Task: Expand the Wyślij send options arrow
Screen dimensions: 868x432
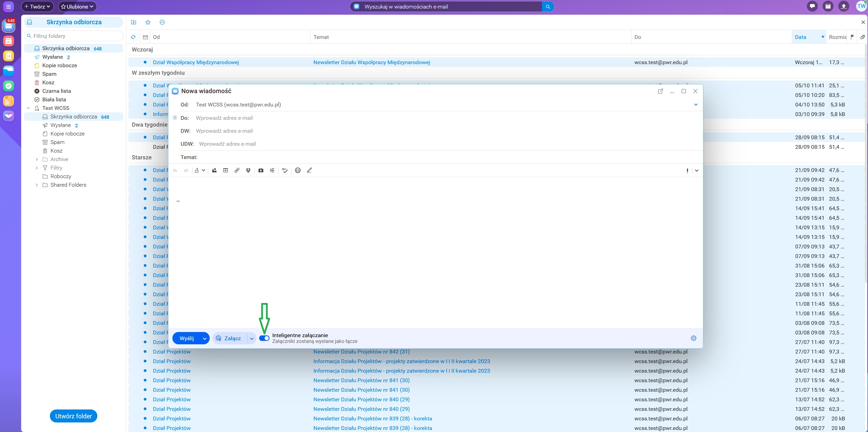Action: [x=205, y=339]
